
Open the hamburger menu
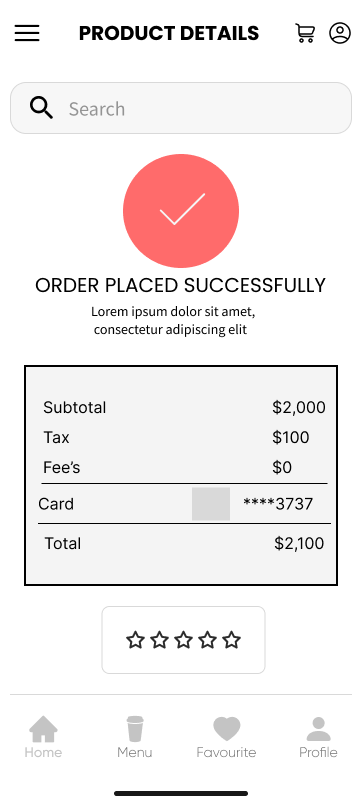27,33
